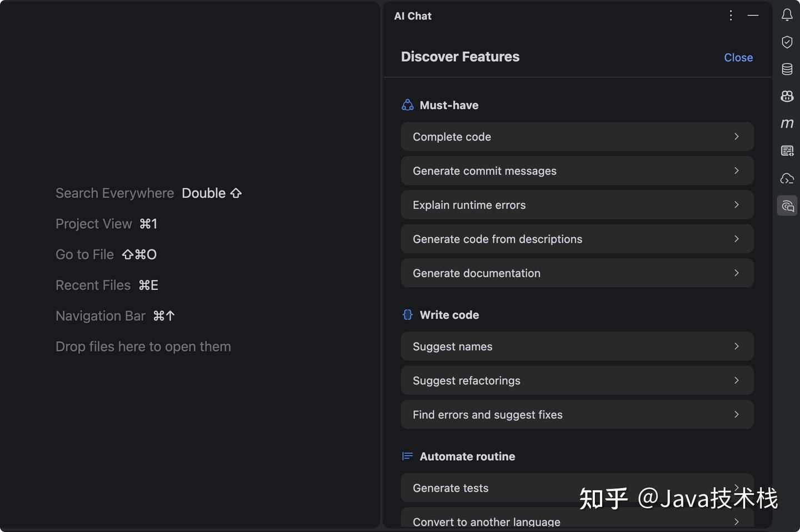This screenshot has width=800, height=532.
Task: Open the Database tool window icon
Action: (x=787, y=69)
